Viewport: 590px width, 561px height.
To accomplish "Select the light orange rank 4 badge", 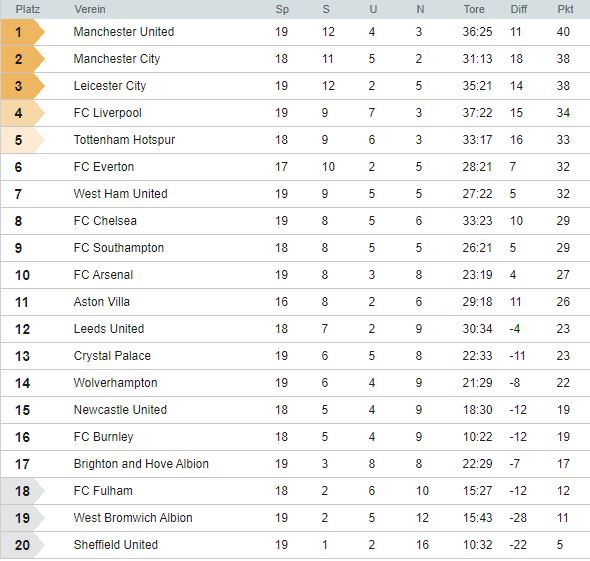I will (x=23, y=113).
